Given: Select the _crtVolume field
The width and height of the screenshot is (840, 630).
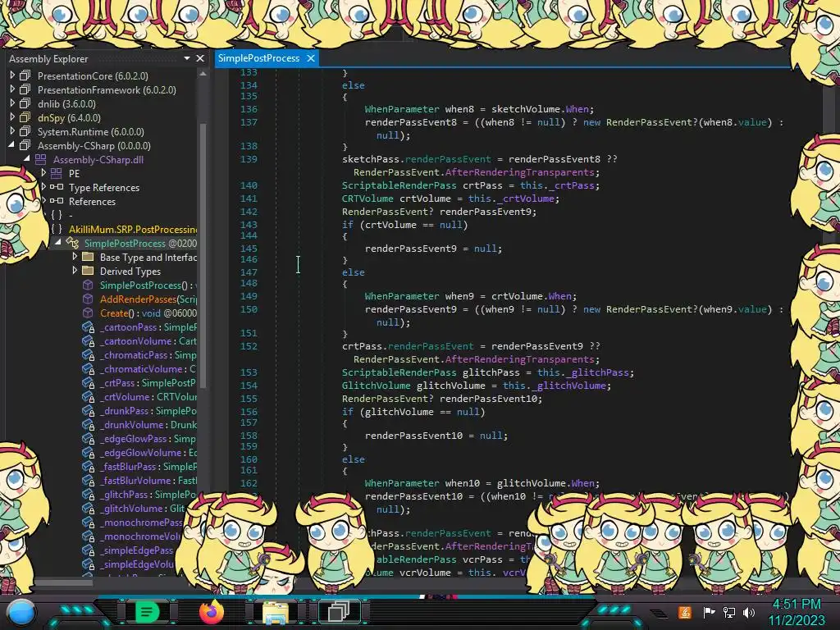Looking at the screenshot, I should pos(148,396).
